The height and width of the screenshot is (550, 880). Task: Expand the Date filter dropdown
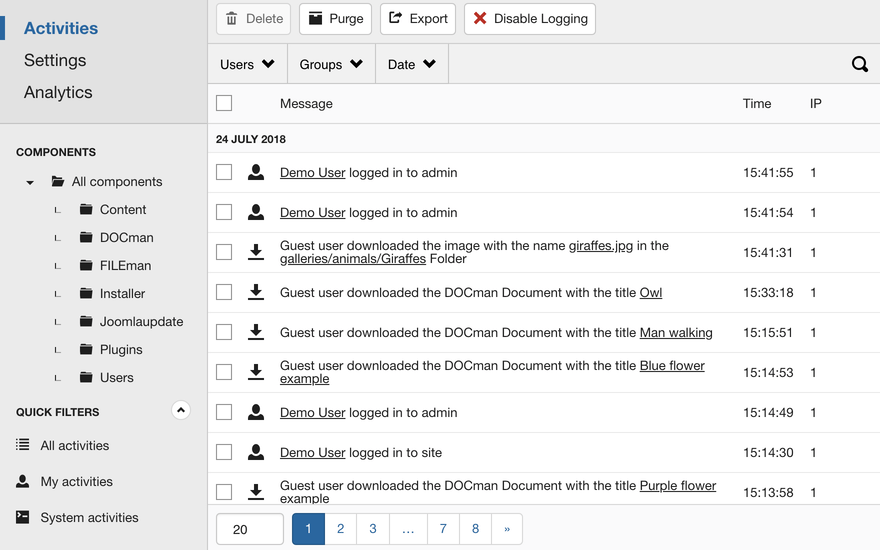411,64
